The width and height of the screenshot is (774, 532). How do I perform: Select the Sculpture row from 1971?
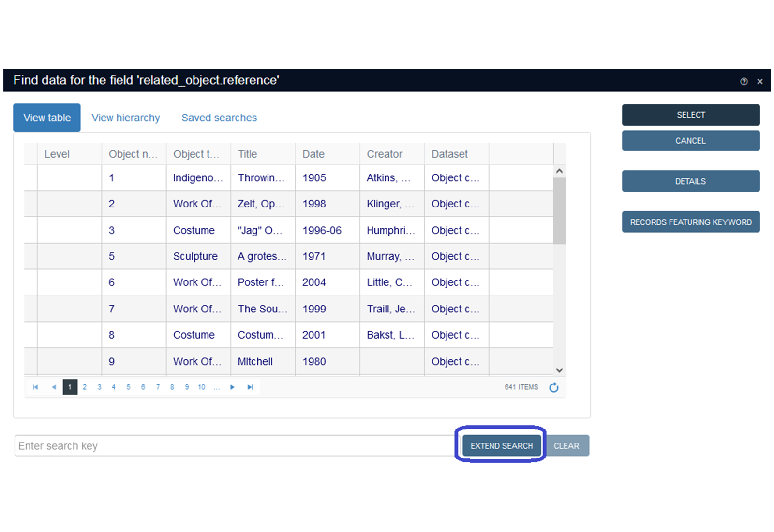tap(195, 256)
